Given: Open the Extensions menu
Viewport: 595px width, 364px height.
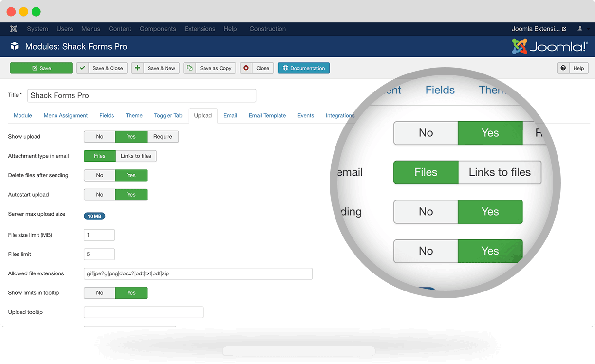Looking at the screenshot, I should point(200,29).
